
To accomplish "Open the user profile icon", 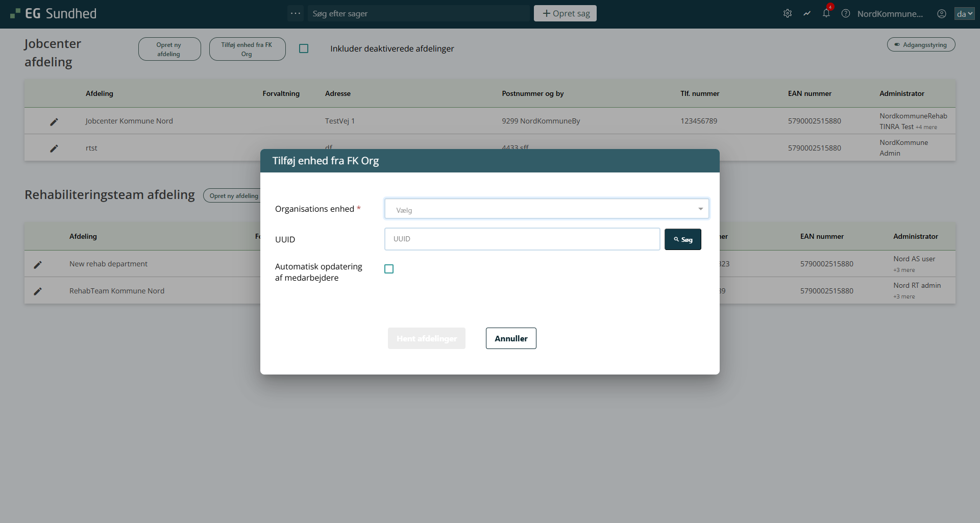I will tap(942, 14).
